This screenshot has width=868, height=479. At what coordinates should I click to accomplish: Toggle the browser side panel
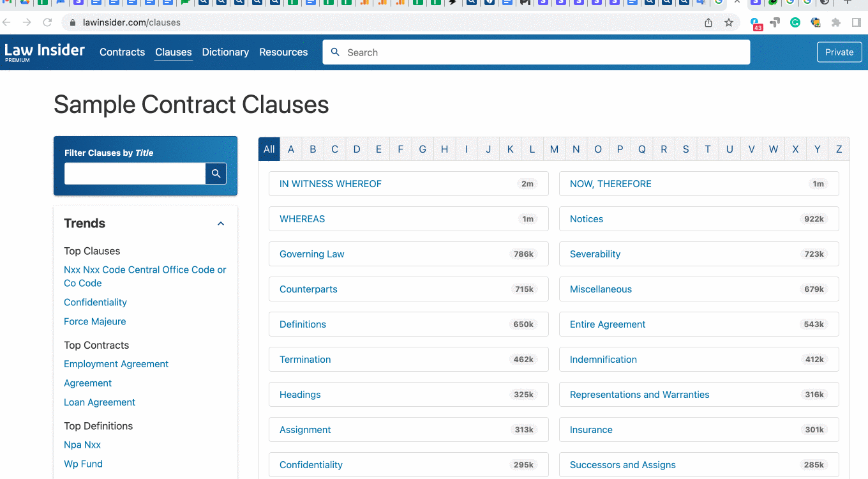[x=857, y=22]
